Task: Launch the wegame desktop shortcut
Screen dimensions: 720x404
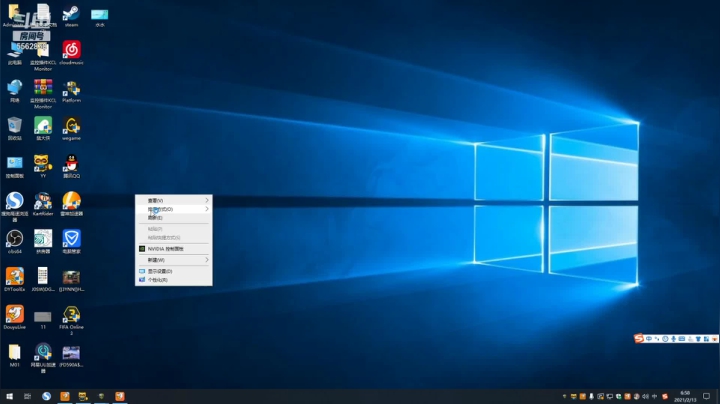Action: click(x=71, y=129)
